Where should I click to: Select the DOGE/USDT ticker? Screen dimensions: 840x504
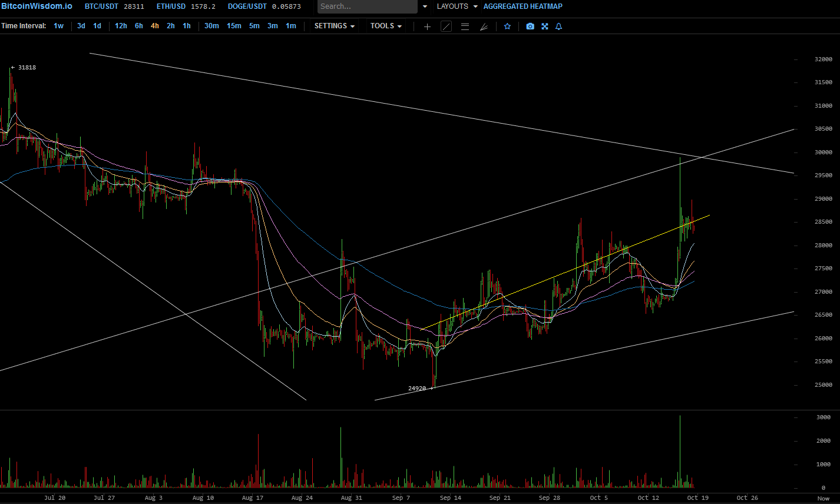(264, 6)
